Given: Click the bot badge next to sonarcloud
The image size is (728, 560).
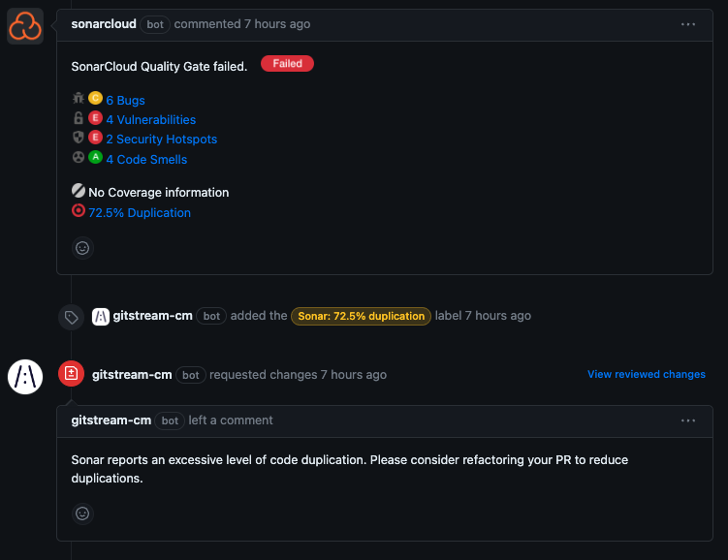Looking at the screenshot, I should [x=155, y=24].
